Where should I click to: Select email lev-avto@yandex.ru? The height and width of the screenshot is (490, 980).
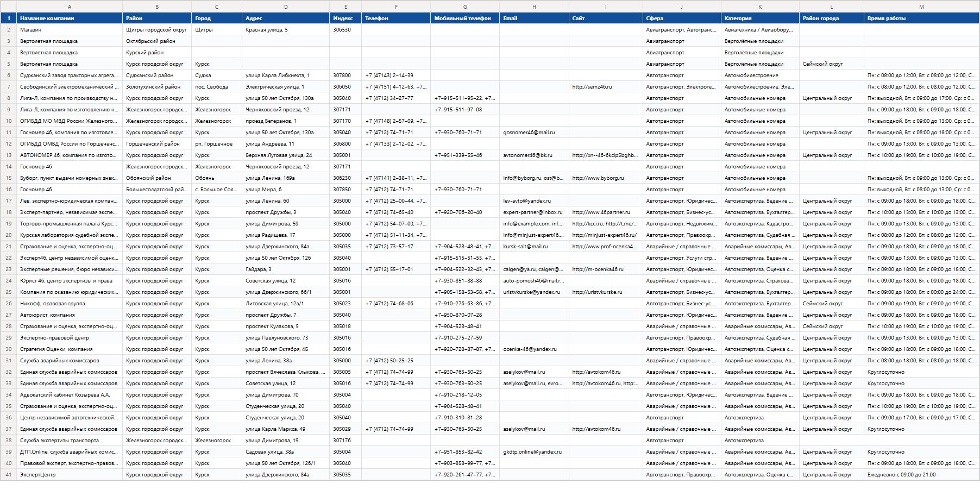534,201
